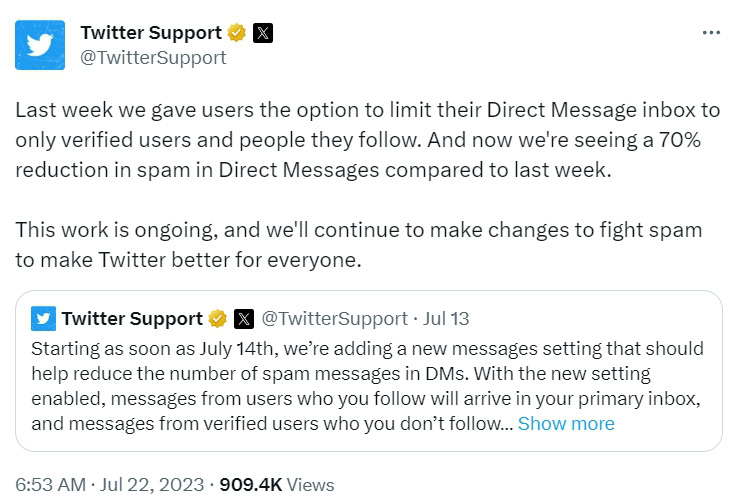The image size is (737, 504).
Task: Click the @TwitterSupport handle under the header name
Action: click(x=153, y=57)
